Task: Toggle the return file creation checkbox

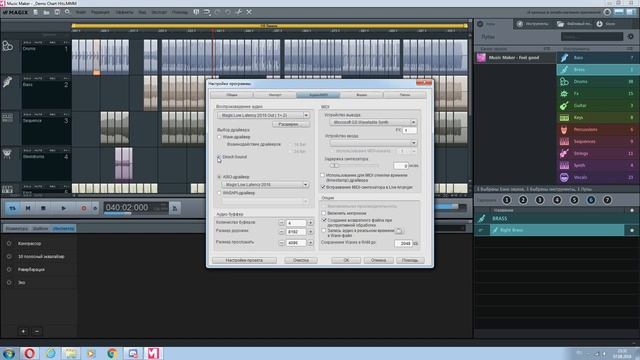Action: point(324,220)
